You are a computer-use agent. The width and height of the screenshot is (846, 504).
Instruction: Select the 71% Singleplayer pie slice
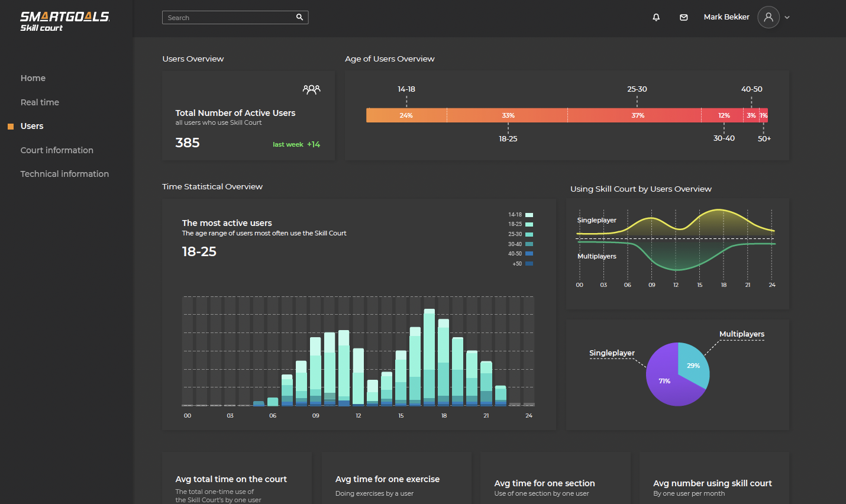tap(664, 381)
